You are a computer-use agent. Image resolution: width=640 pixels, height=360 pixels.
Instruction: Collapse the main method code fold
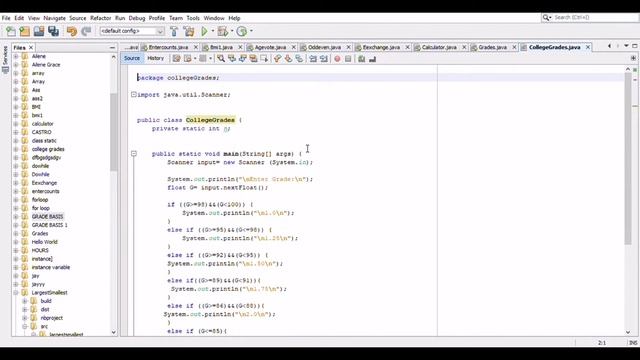133,153
